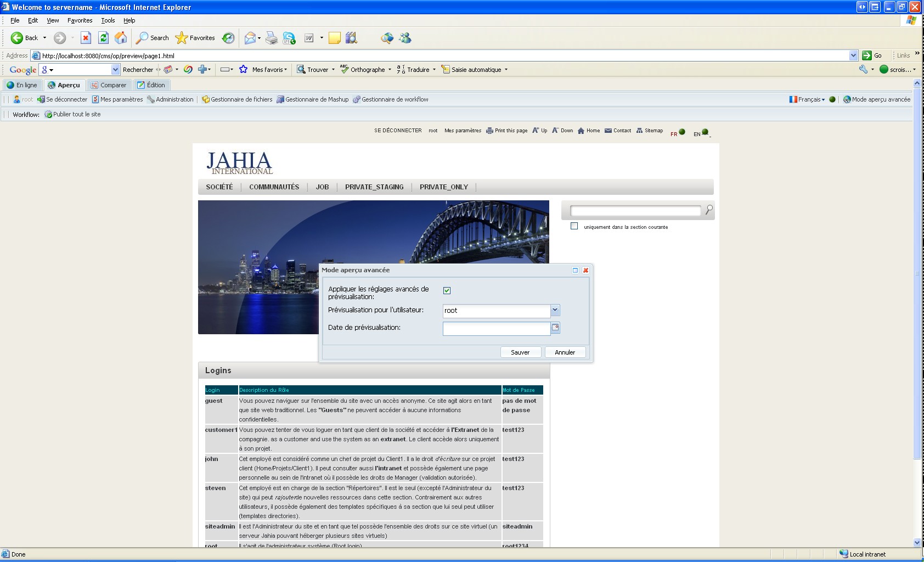Image resolution: width=924 pixels, height=562 pixels.
Task: Open Gestionnaire de Mashup
Action: (x=313, y=99)
